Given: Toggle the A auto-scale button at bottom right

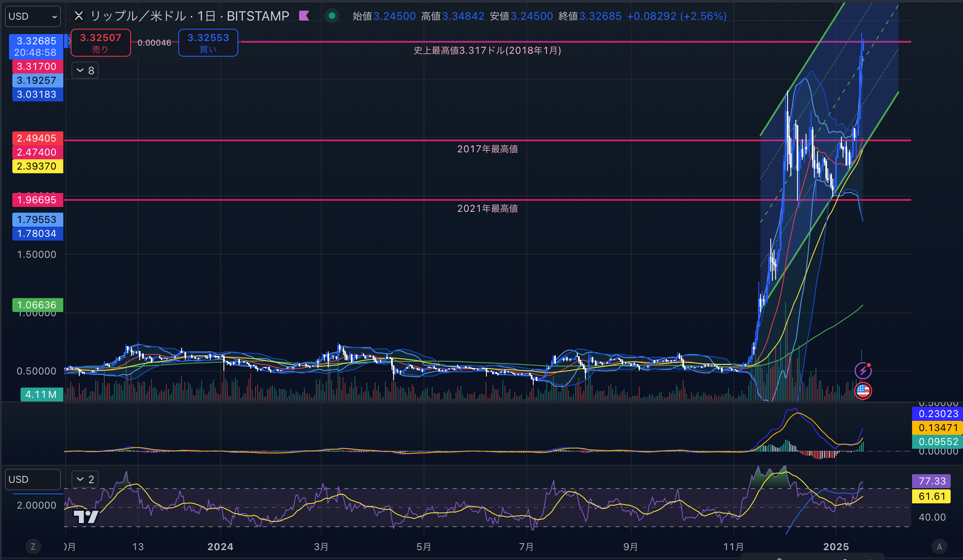Looking at the screenshot, I should coord(940,547).
